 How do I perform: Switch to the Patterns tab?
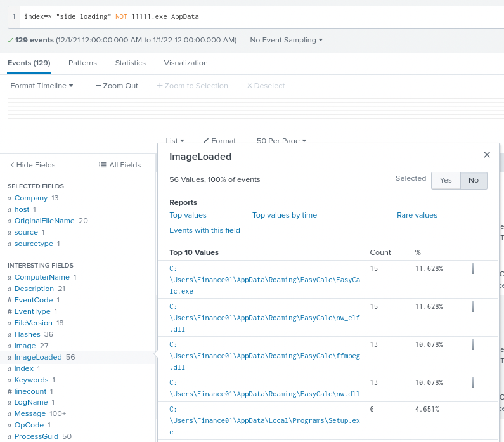(82, 63)
